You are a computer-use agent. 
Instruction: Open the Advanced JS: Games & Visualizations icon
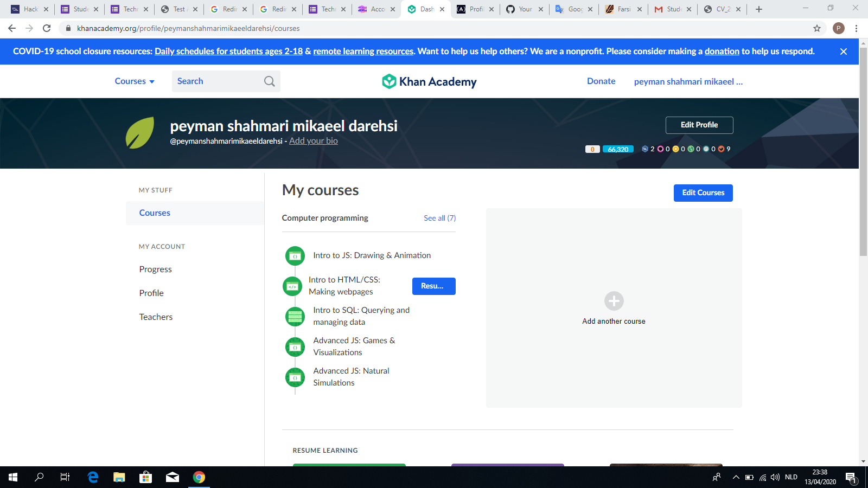[295, 347]
